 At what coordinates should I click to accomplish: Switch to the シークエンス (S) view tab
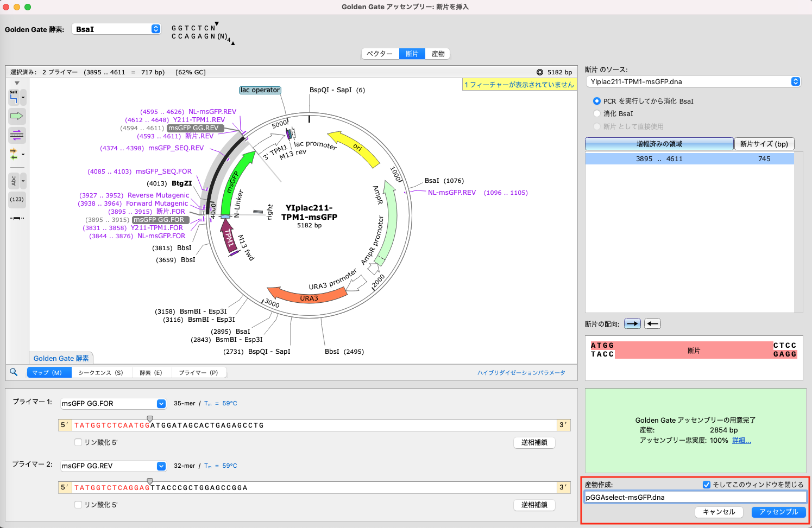[x=100, y=373]
